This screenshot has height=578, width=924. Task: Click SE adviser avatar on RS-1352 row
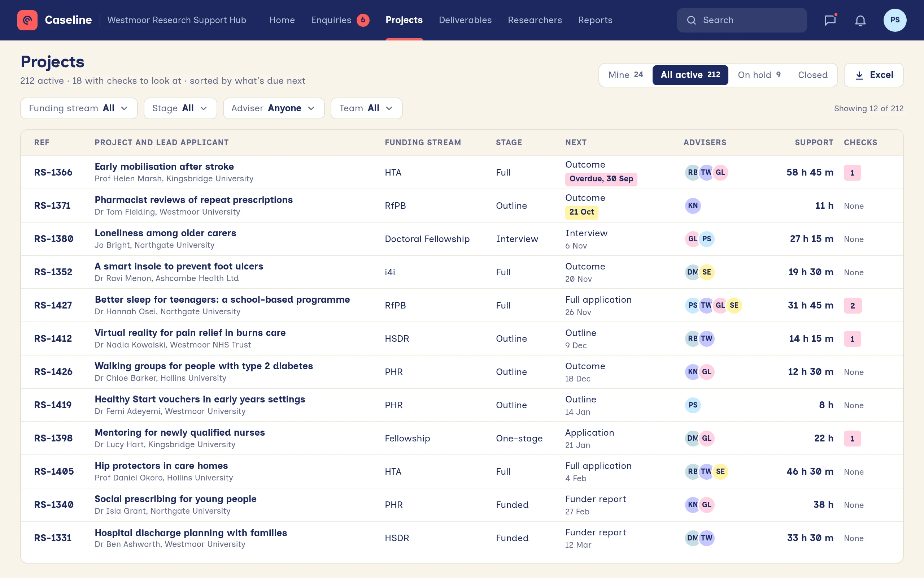point(707,272)
